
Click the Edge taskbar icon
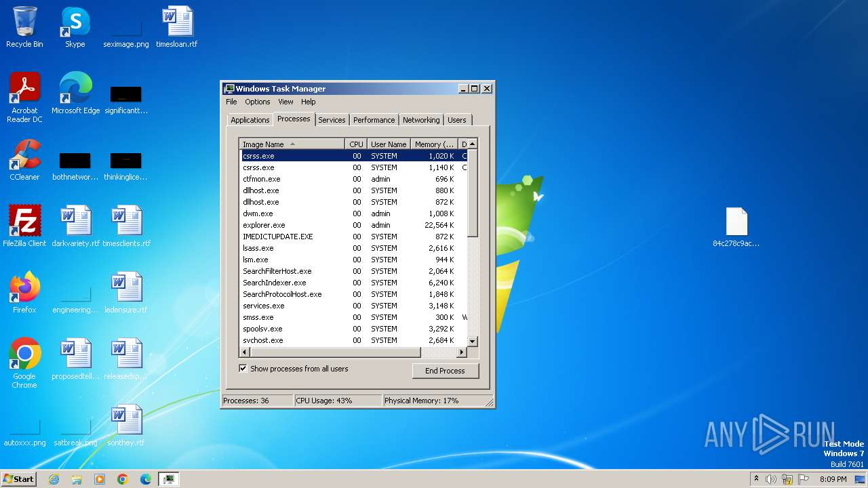146,479
